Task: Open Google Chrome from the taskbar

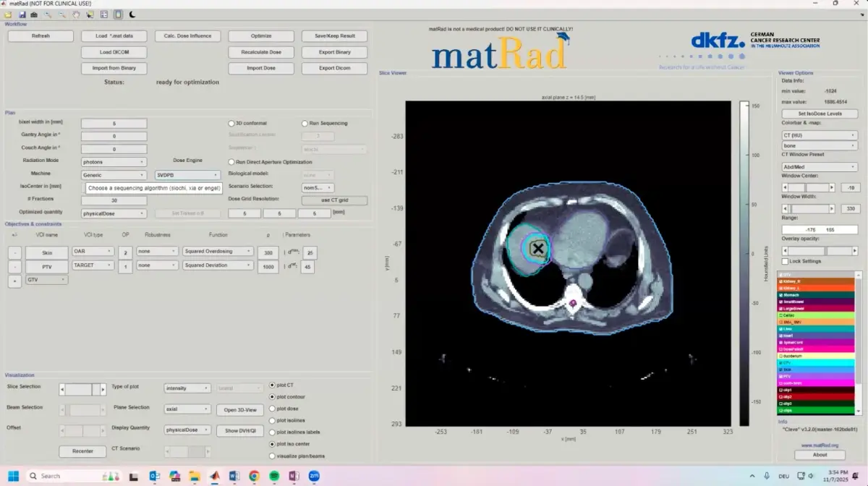Action: pos(254,476)
